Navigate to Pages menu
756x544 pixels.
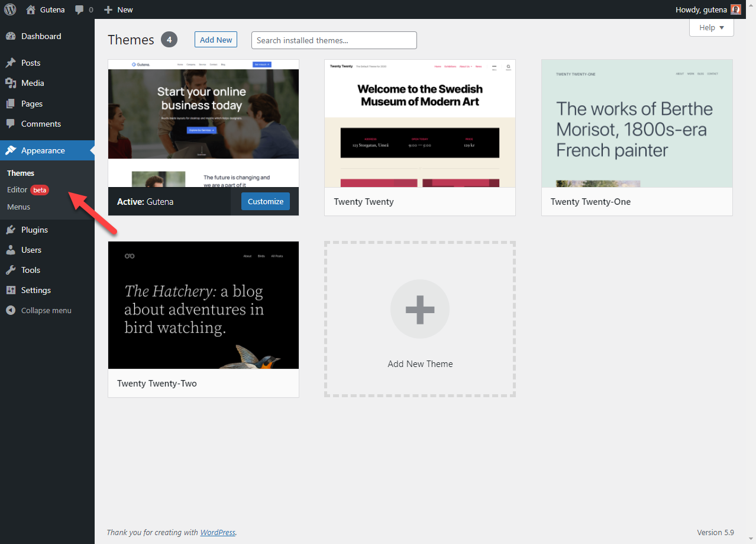(x=47, y=104)
